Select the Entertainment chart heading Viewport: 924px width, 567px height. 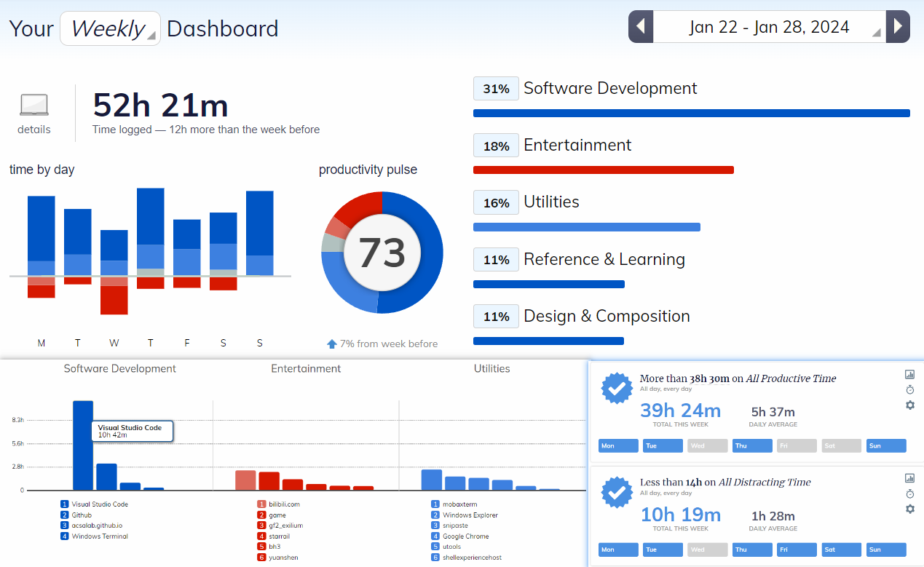306,369
